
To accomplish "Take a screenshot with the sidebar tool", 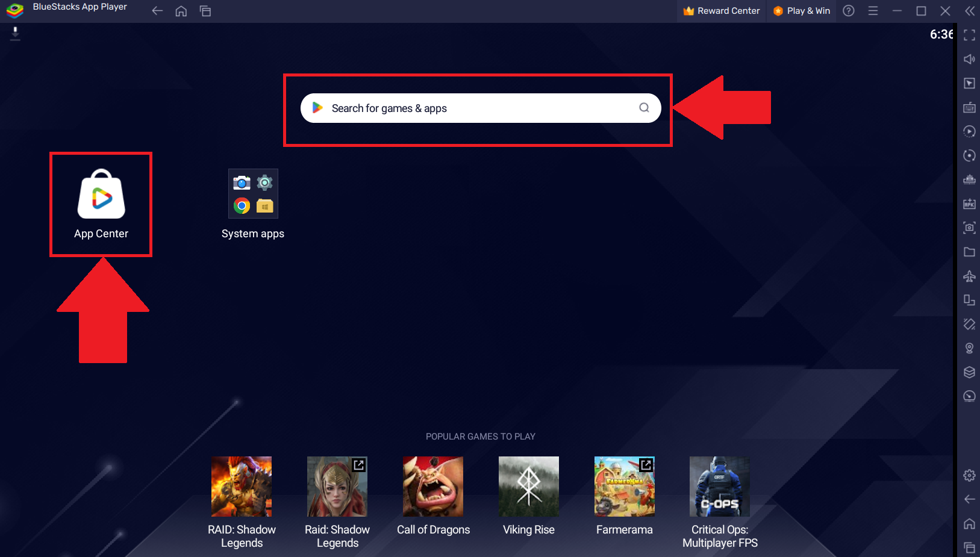I will 970,228.
